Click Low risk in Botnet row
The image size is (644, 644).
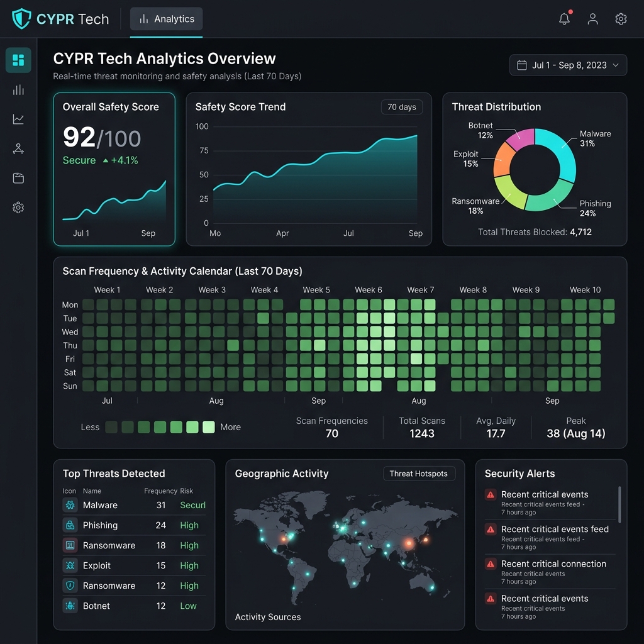click(x=188, y=606)
